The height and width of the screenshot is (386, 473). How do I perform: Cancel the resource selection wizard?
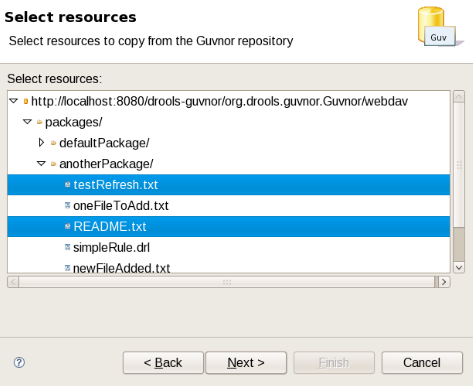pyautogui.click(x=422, y=363)
